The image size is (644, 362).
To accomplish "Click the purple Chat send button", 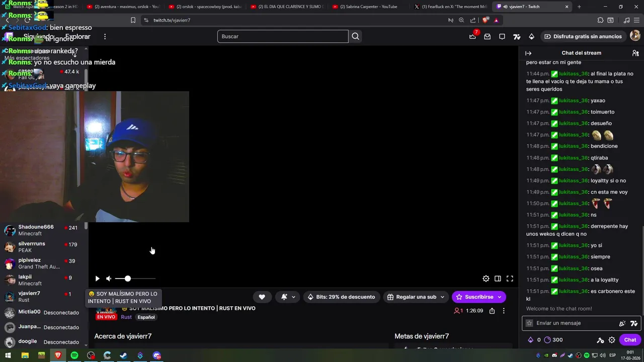I will (x=630, y=340).
